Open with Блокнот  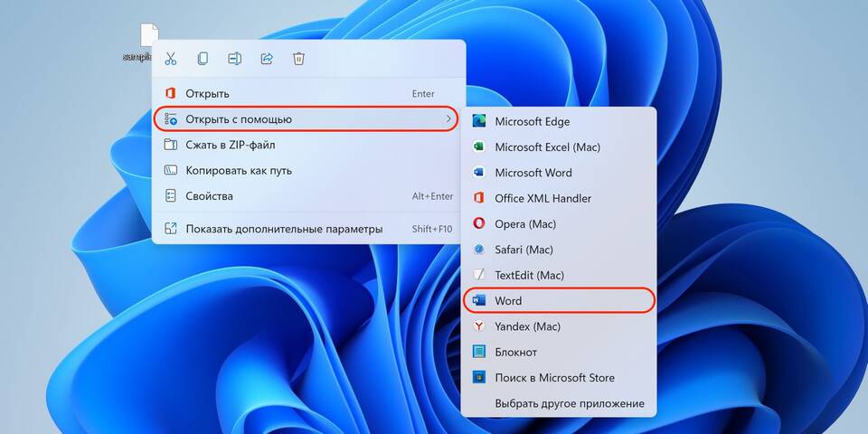click(559, 352)
